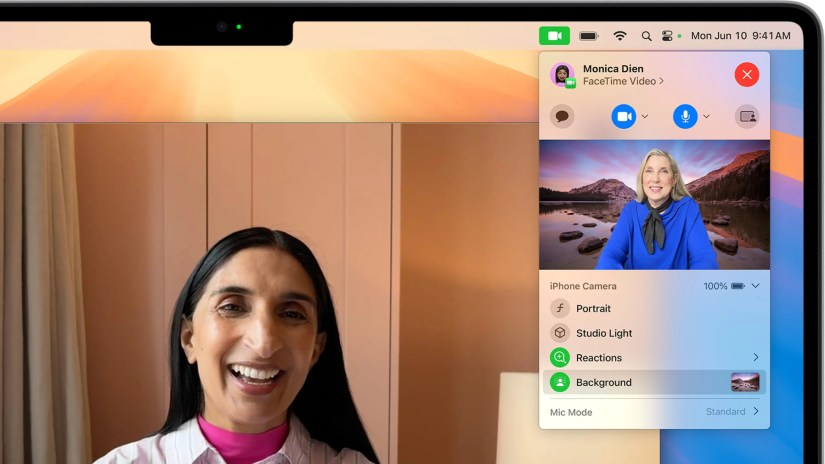Image resolution: width=825 pixels, height=464 pixels.
Task: Click Monica Dien's avatar picture
Action: pos(562,75)
